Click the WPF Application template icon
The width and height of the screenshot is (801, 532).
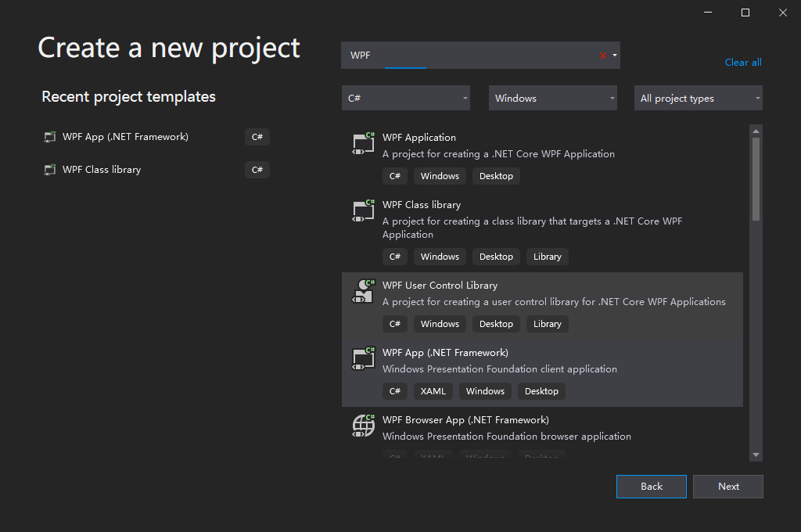(x=363, y=142)
